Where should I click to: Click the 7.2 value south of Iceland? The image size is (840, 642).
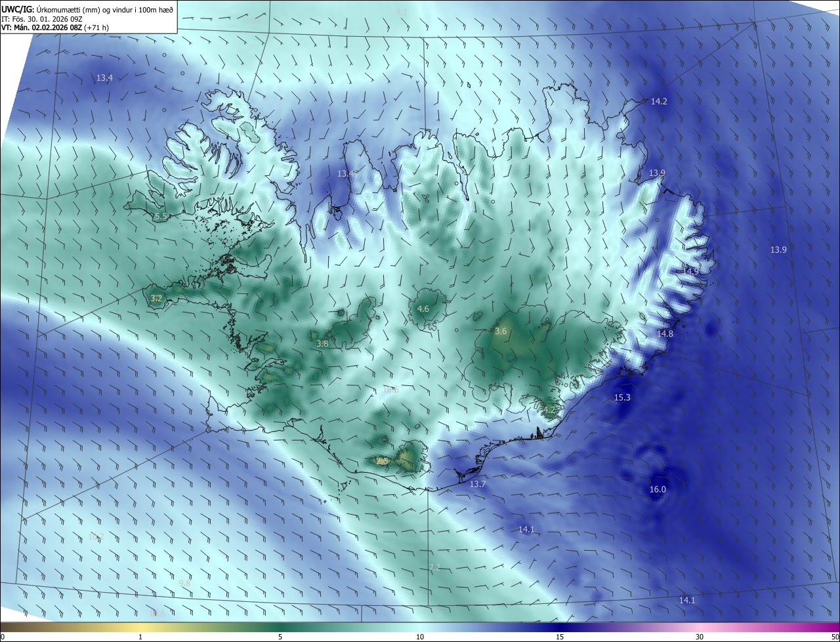point(434,568)
